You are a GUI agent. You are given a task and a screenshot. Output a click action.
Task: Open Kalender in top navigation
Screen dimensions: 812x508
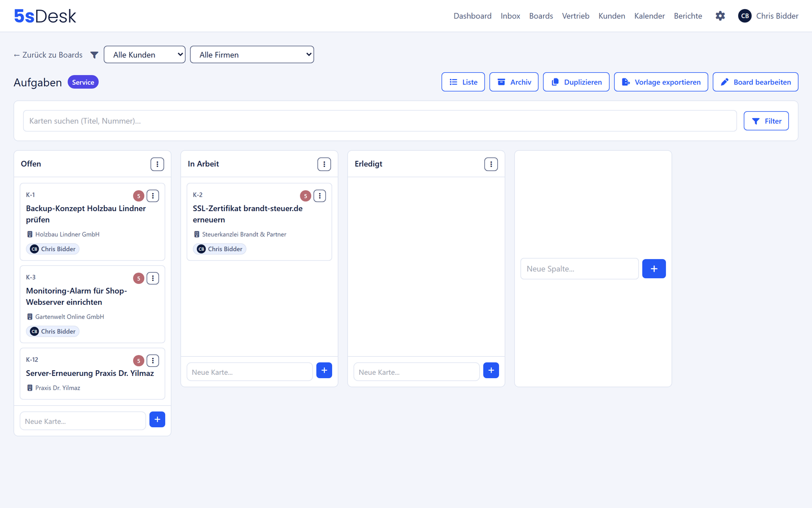point(650,16)
